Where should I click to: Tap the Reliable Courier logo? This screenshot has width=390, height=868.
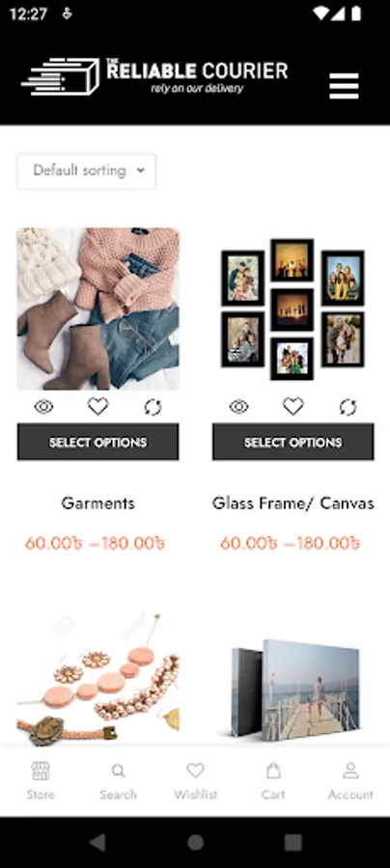pos(154,77)
